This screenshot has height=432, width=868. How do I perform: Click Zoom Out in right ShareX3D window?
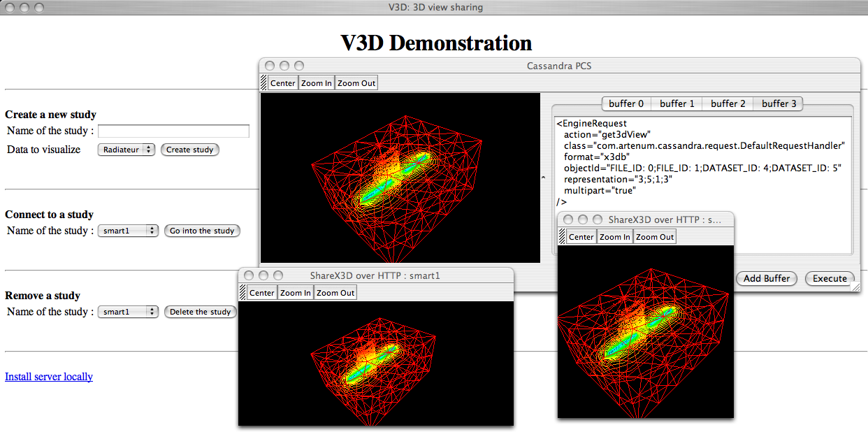pyautogui.click(x=655, y=237)
